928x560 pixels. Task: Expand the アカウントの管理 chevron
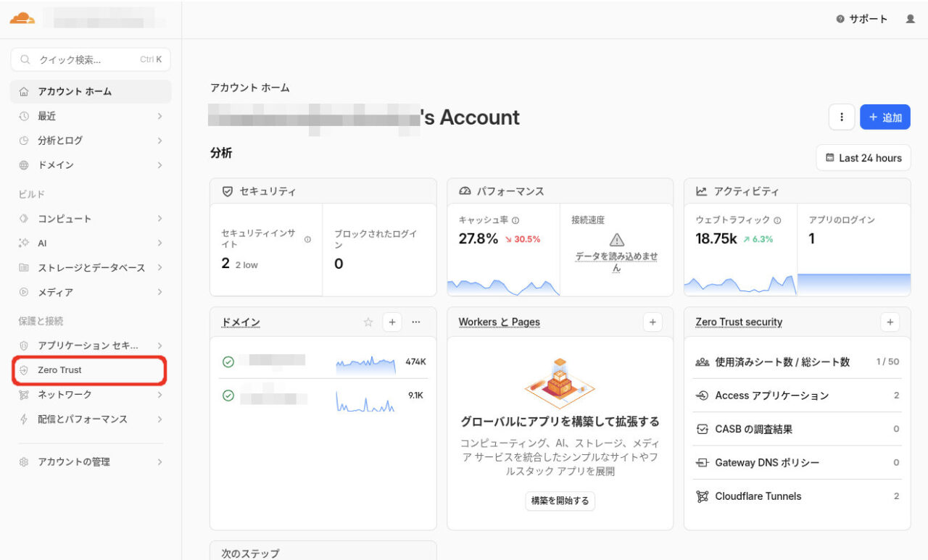[159, 462]
